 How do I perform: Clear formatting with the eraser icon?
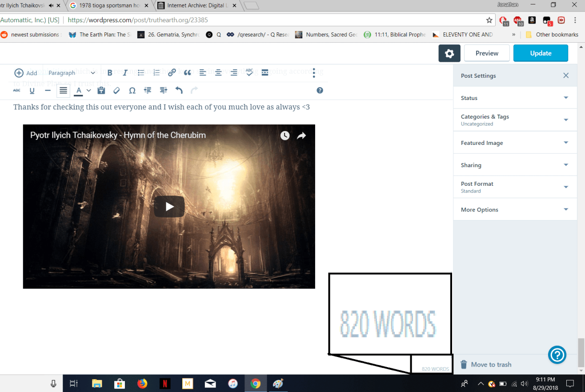(x=116, y=91)
